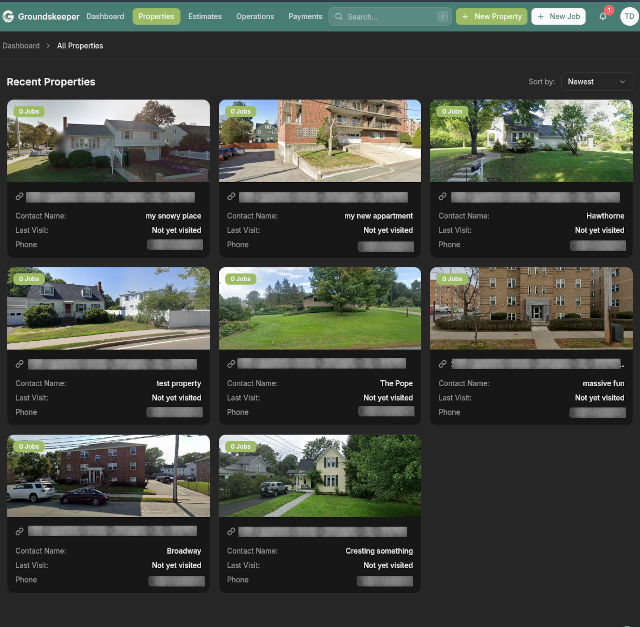Open the TD user avatar menu
Viewport: 640px width, 627px height.
tap(628, 16)
